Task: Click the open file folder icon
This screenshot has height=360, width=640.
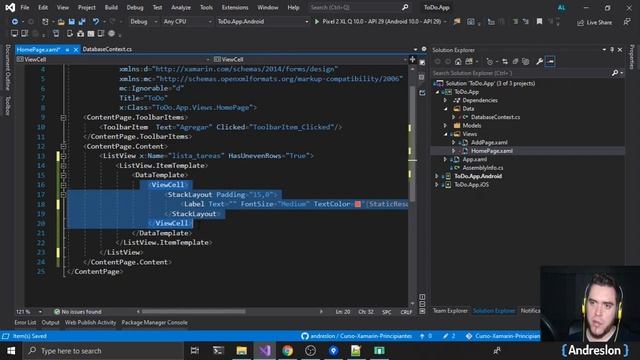Action: tap(61, 22)
